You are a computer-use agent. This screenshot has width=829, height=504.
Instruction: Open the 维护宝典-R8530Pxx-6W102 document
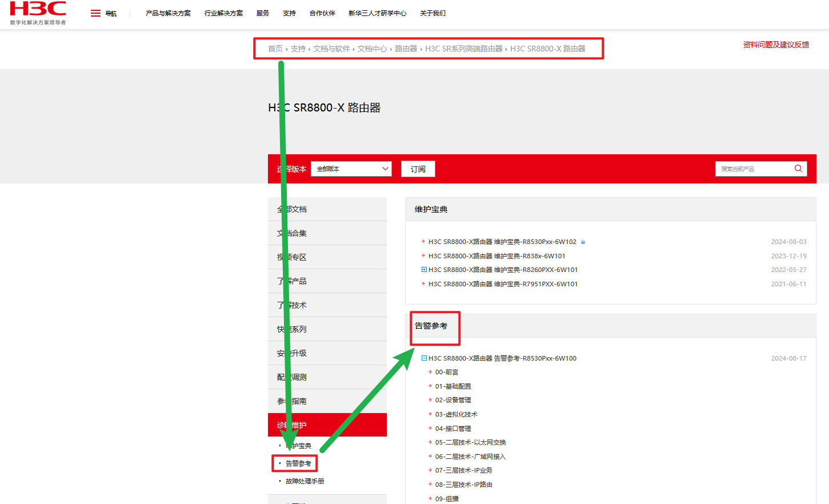(x=502, y=242)
